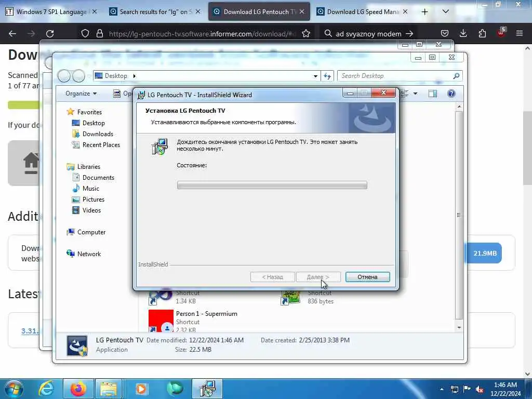
Task: Select Network in navigation pane
Action: tap(84, 254)
